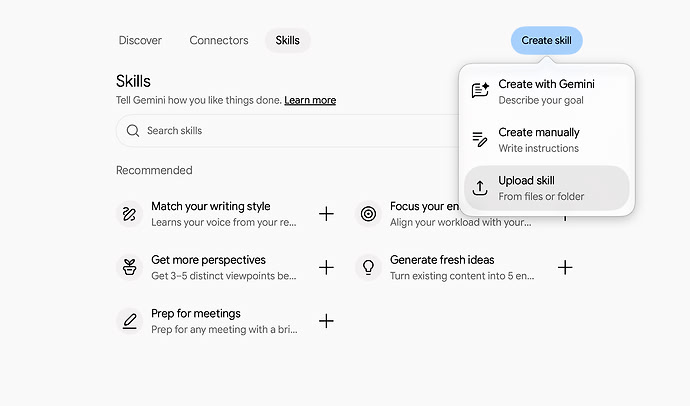Focus the Search skills input field
The width and height of the screenshot is (690, 406).
(288, 131)
